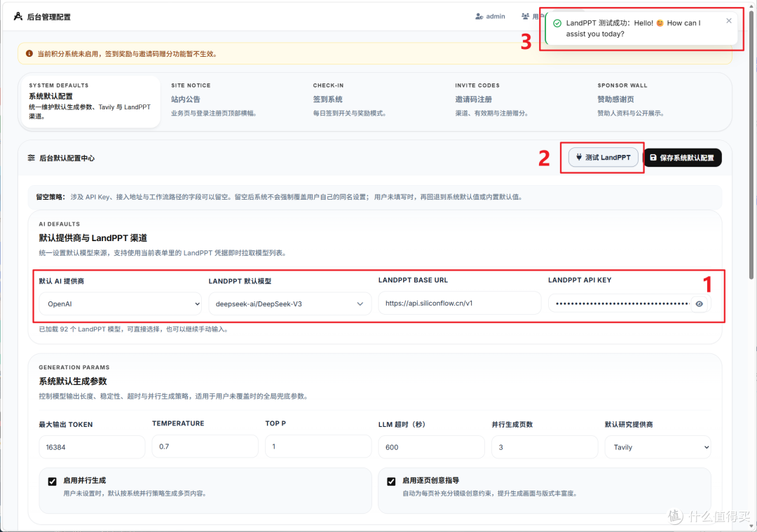Click the Top P field showing 1
Viewport: 757px width, 532px height.
click(x=318, y=446)
